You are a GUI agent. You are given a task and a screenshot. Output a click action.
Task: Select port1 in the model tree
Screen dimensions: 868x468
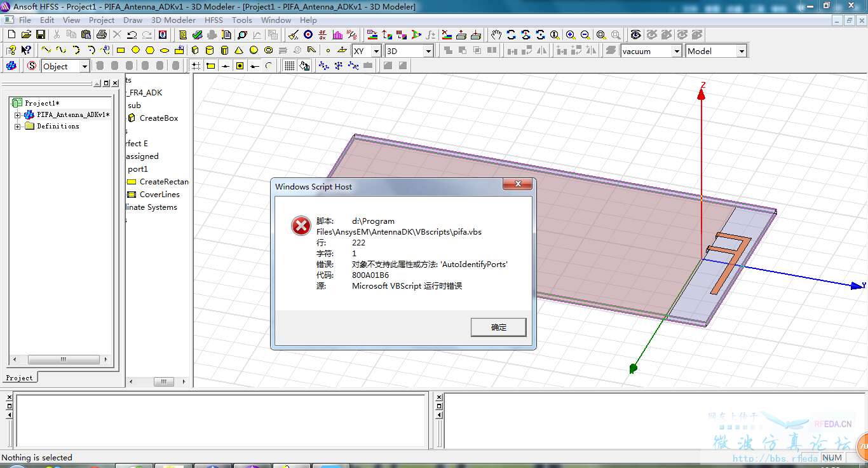coord(138,169)
